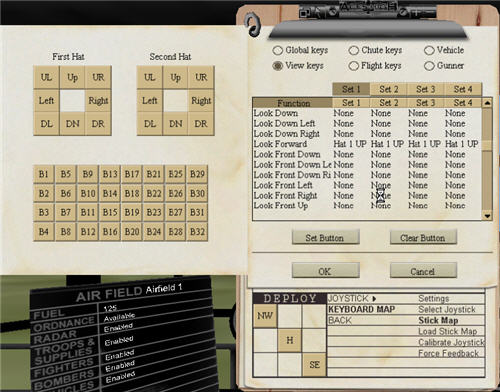Viewport: 500px width, 392px height.
Task: Open the Select Joystick menu item
Action: click(x=447, y=309)
